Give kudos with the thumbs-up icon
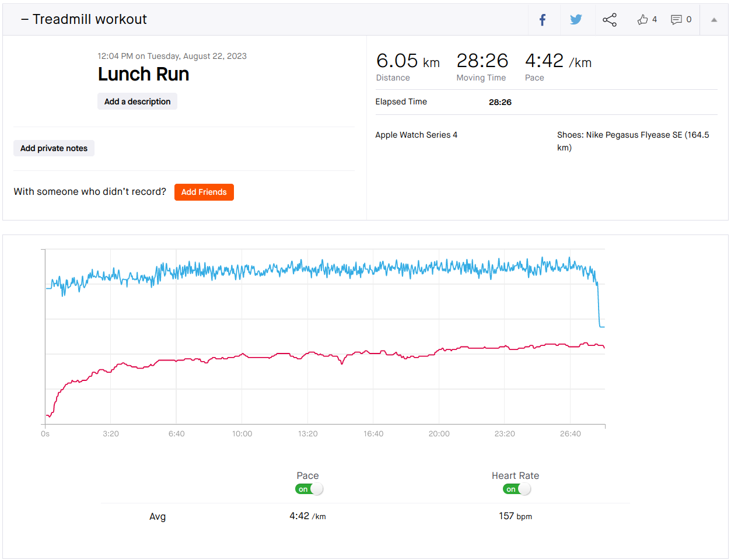This screenshot has width=731, height=560. point(643,20)
